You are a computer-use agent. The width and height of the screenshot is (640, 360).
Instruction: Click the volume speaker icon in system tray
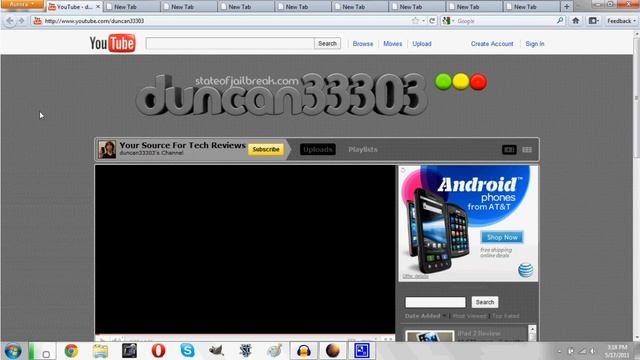click(592, 351)
